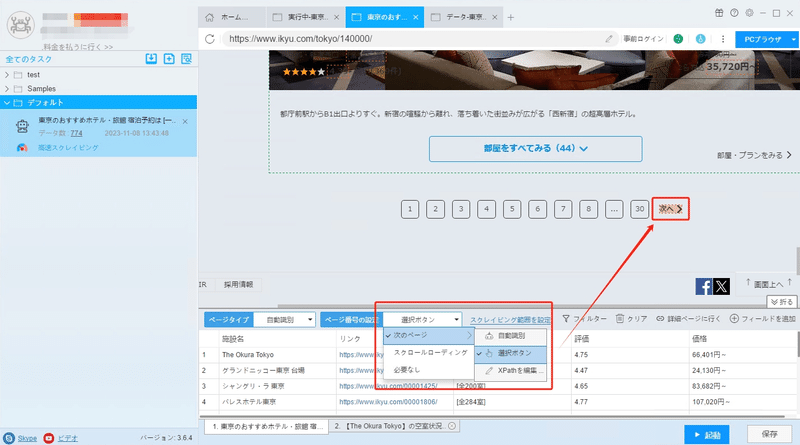This screenshot has height=445, width=800.
Task: Click フィールドを追加 toolbar item
Action: click(763, 319)
